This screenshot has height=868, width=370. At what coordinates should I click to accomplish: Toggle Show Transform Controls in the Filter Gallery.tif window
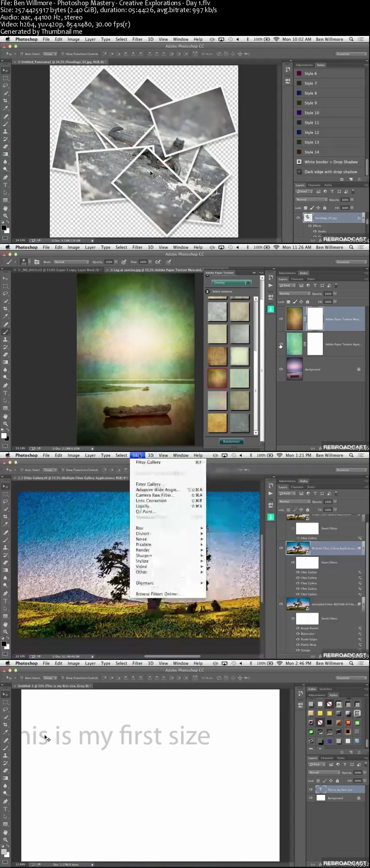(62, 470)
